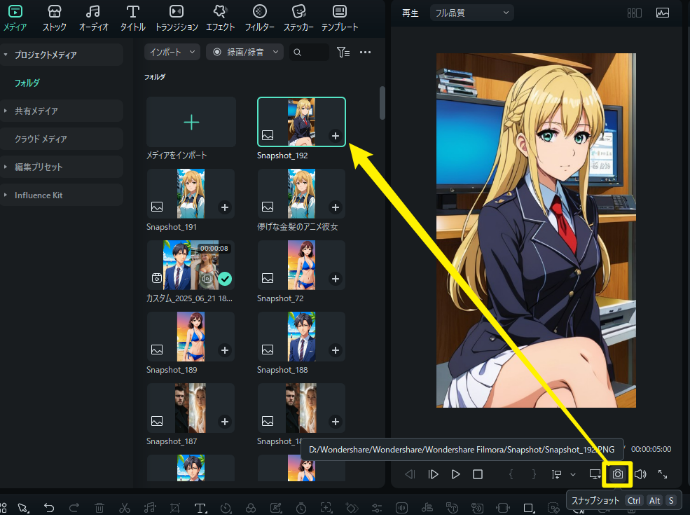Screen dimensions: 690x516
Task: Select the scissors split tool
Action: point(125,508)
